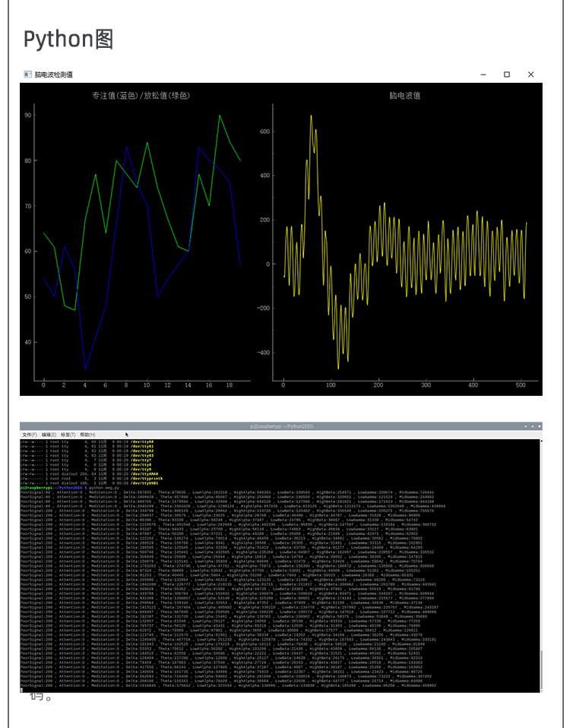The image size is (570, 728).
Task: Click the blue line lowest point at x=4
Action: 85,369
